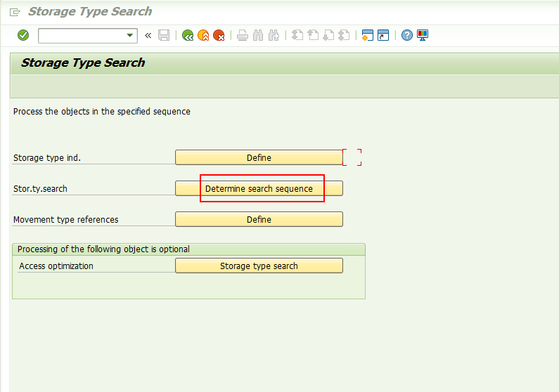Image resolution: width=559 pixels, height=392 pixels.
Task: Open the blue Help question mark icon
Action: point(407,35)
